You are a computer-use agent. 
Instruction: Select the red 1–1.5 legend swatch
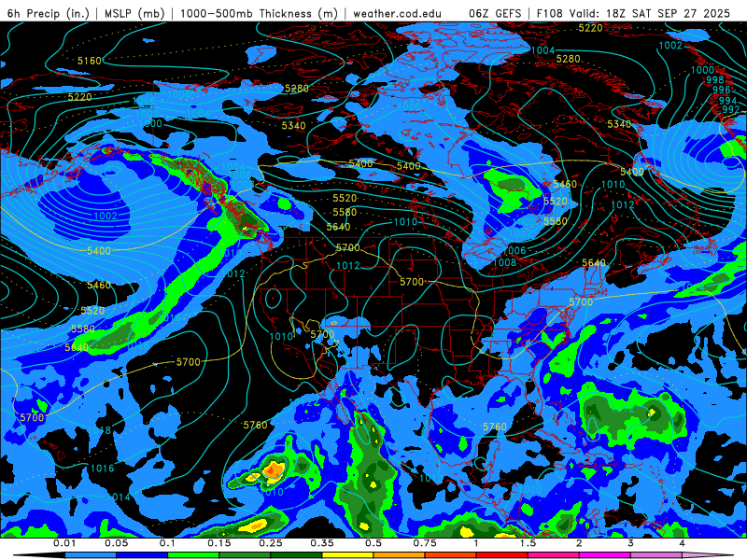tap(502, 555)
